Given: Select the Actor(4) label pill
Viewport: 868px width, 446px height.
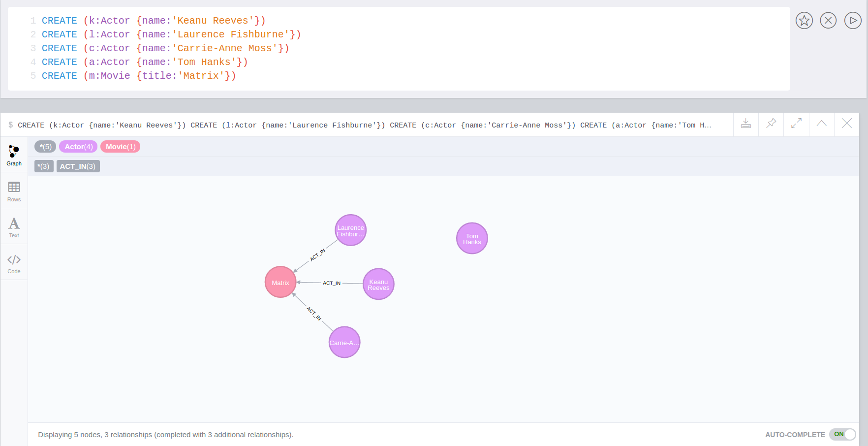Looking at the screenshot, I should pyautogui.click(x=78, y=146).
